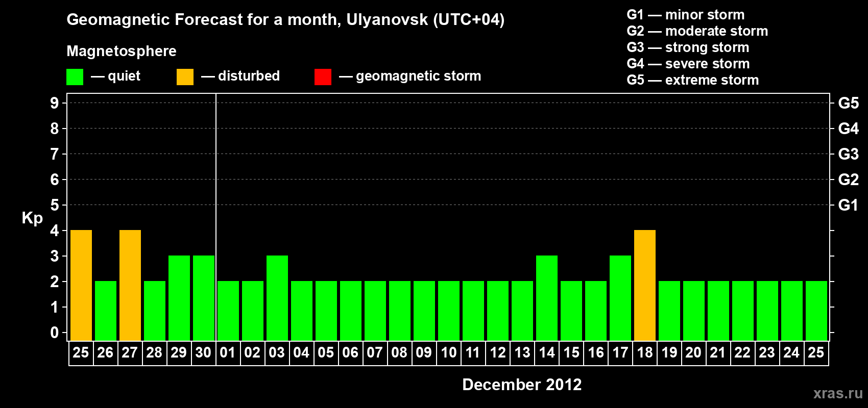Click the green bar for day 30
This screenshot has height=408, width=868.
204,298
